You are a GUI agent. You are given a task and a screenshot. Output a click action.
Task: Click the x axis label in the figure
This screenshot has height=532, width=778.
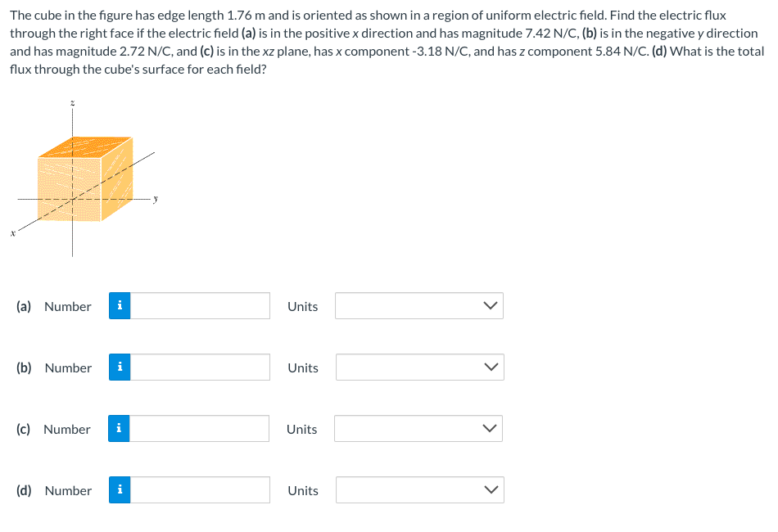(x=12, y=233)
